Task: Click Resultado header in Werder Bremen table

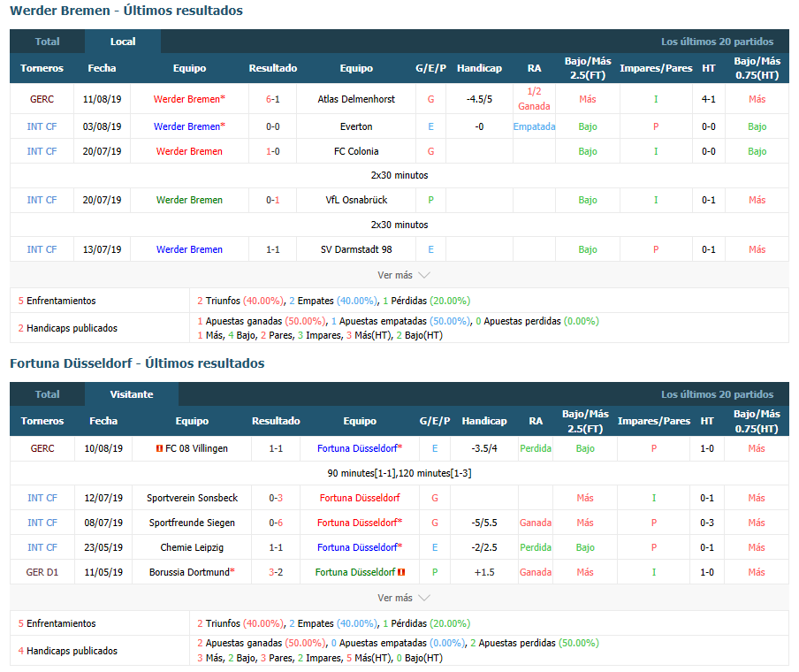Action: pyautogui.click(x=272, y=68)
